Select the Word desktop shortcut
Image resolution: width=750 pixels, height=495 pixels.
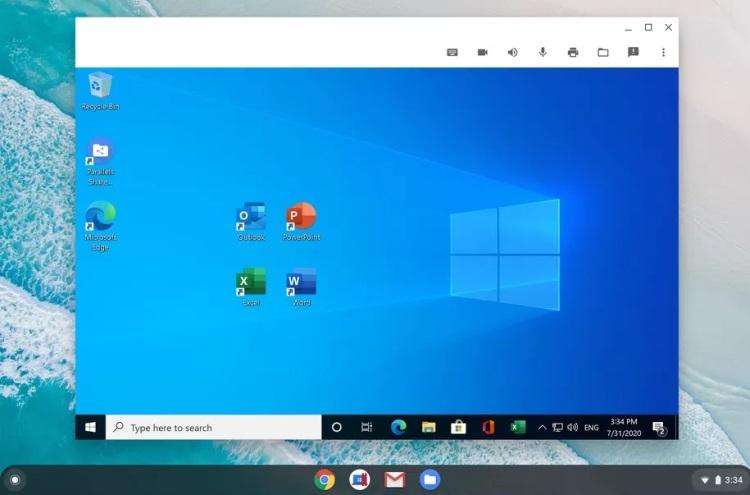(301, 283)
